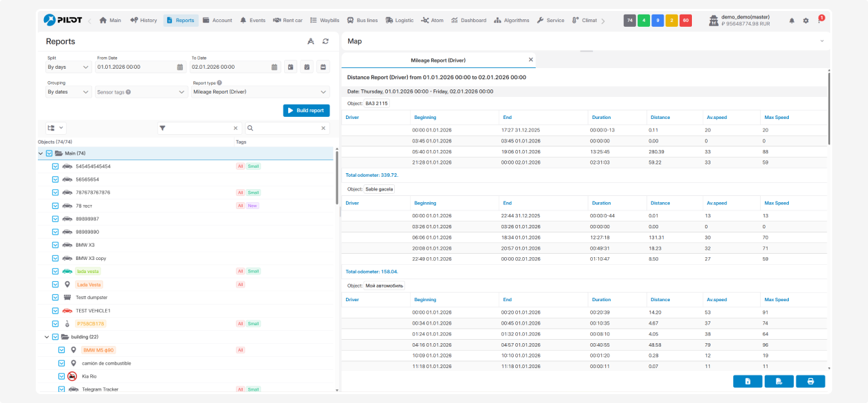Refresh the Reports panel
This screenshot has width=868, height=403.
325,41
